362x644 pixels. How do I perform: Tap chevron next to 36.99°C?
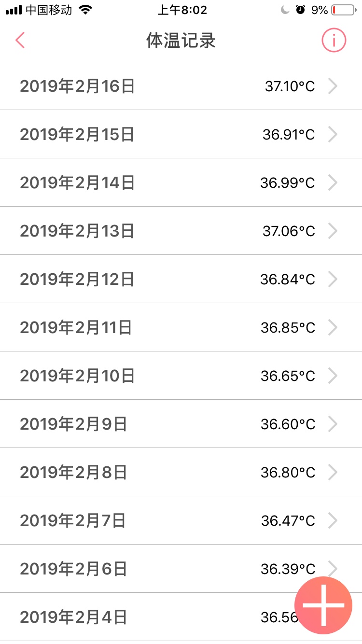[333, 183]
